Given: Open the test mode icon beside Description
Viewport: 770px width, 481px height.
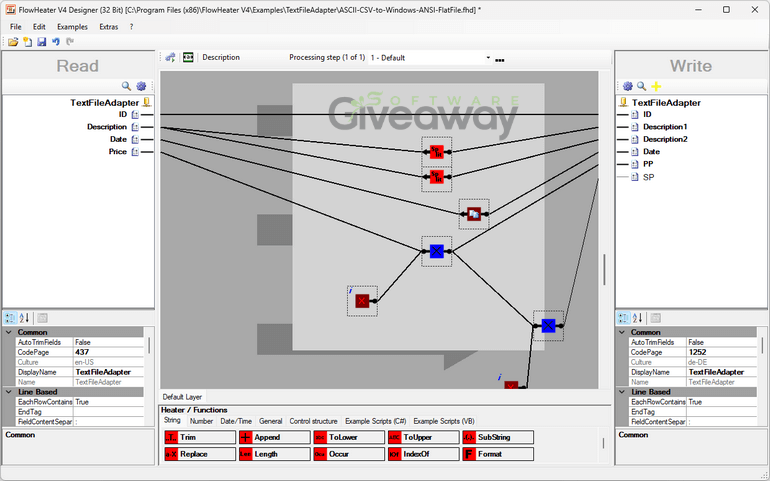Looking at the screenshot, I should coord(188,57).
